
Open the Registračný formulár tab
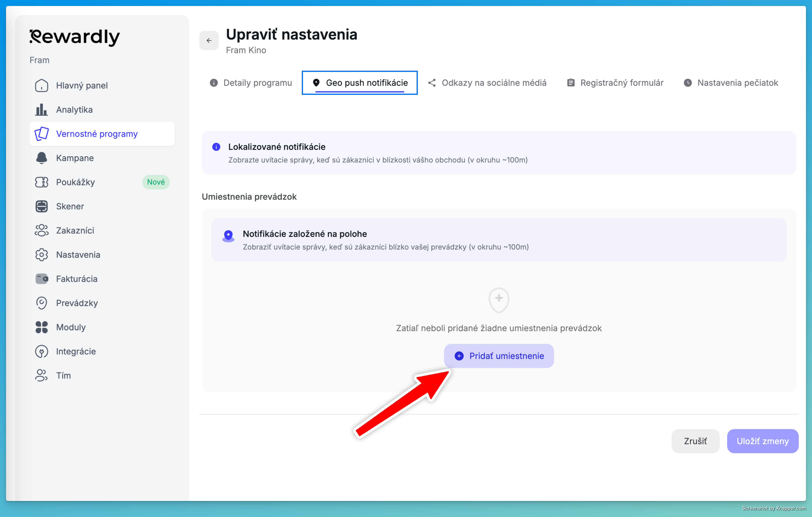click(x=615, y=83)
